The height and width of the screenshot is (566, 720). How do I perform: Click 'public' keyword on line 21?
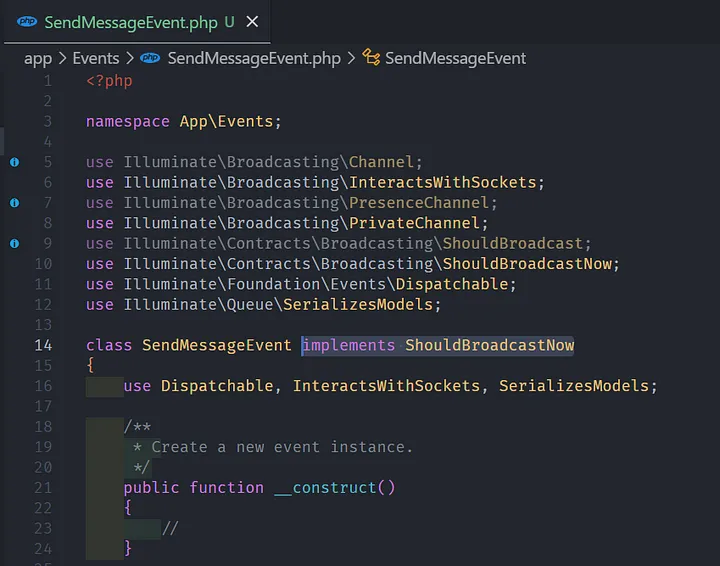tap(151, 488)
